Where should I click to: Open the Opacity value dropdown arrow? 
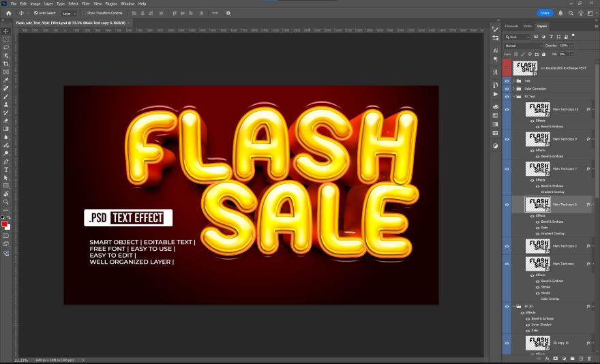tap(571, 46)
